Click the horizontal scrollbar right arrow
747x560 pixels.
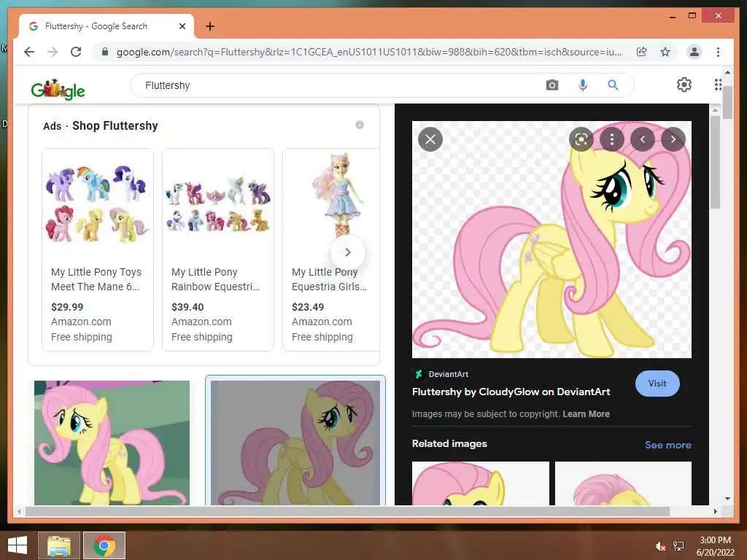coord(715,511)
